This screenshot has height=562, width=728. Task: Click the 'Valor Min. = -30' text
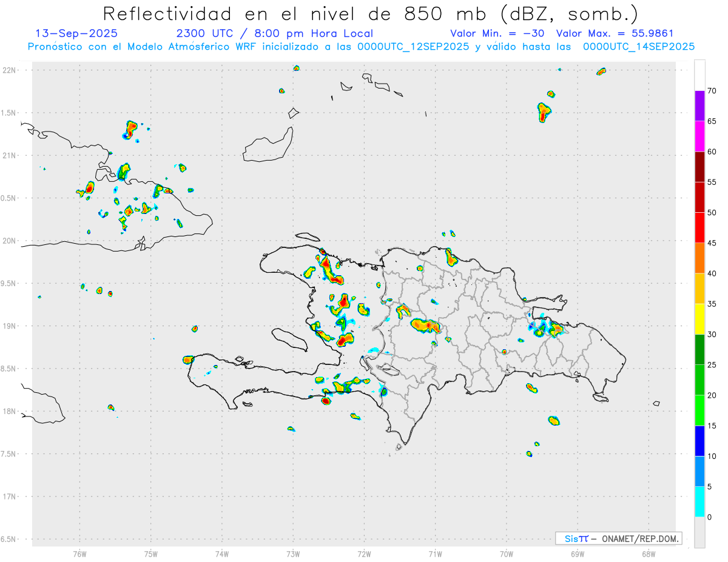[x=499, y=34]
